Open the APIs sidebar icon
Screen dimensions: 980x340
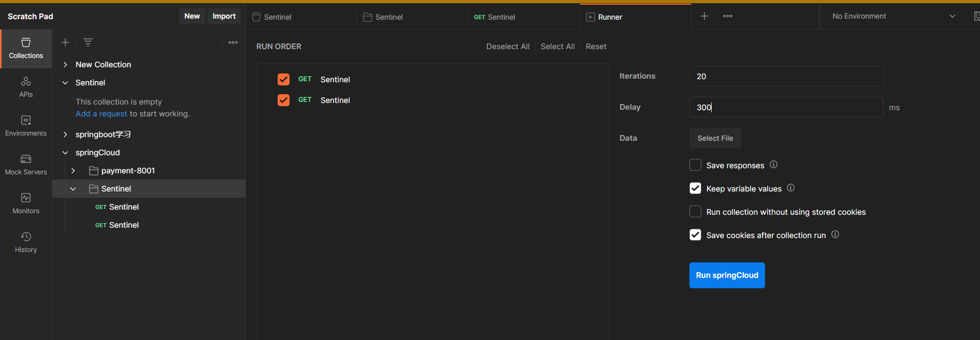(x=26, y=87)
